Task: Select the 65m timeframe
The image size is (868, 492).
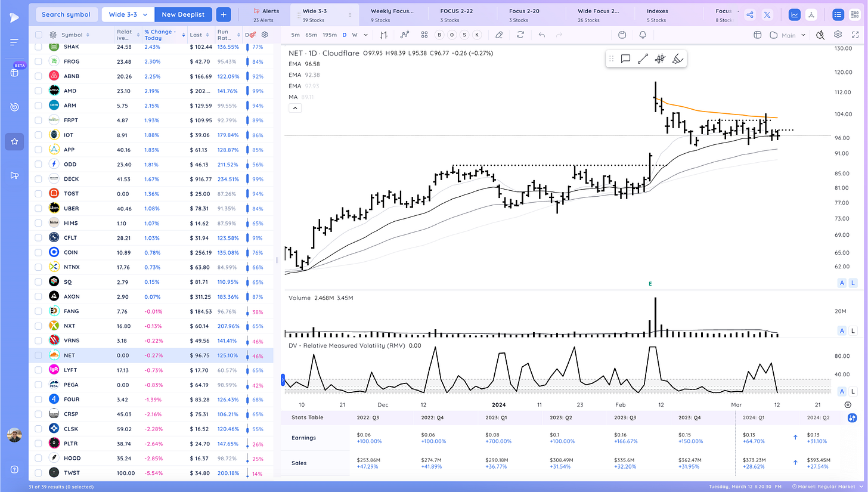Action: (x=311, y=35)
